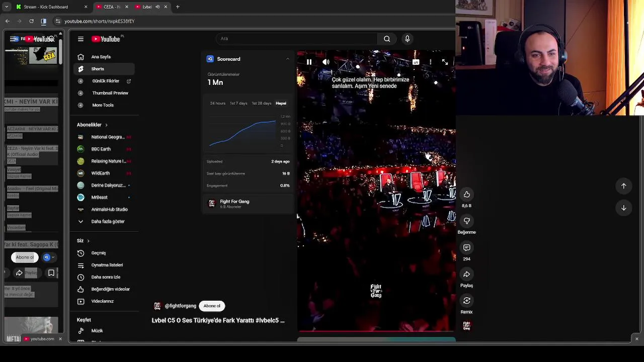Open Ana Sayfa in the sidebar
Viewport: 644px width, 362px height.
(104, 57)
